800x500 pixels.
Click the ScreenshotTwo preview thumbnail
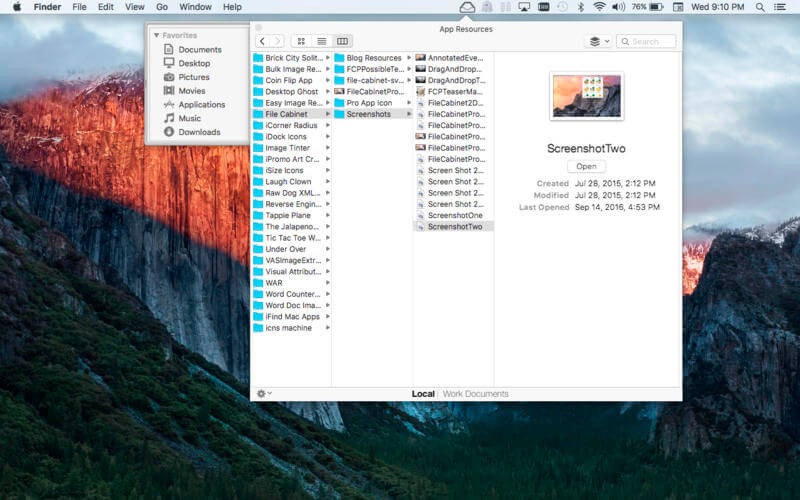click(x=586, y=97)
